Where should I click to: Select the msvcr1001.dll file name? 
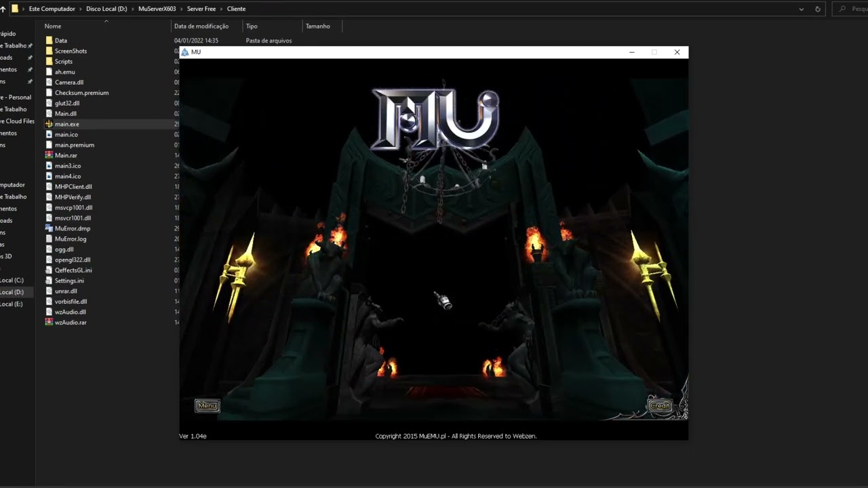(x=73, y=218)
